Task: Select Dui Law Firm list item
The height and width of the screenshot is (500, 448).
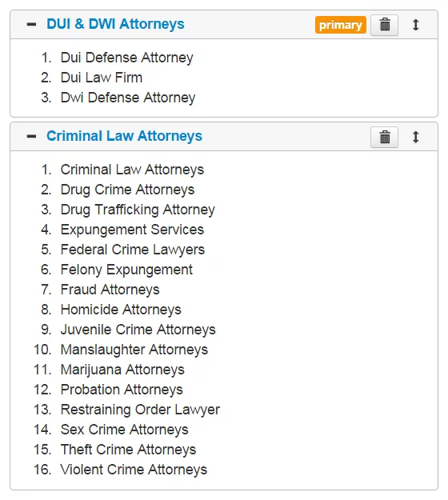Action: tap(102, 78)
